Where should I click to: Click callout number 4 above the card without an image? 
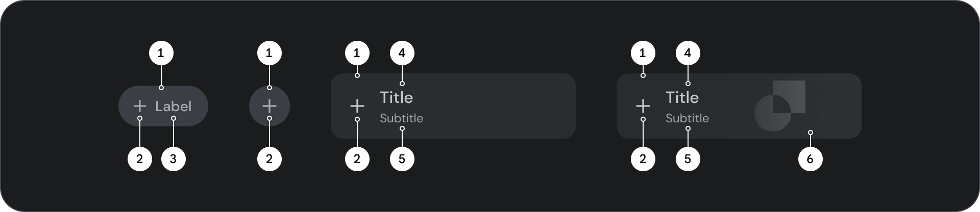[x=402, y=53]
